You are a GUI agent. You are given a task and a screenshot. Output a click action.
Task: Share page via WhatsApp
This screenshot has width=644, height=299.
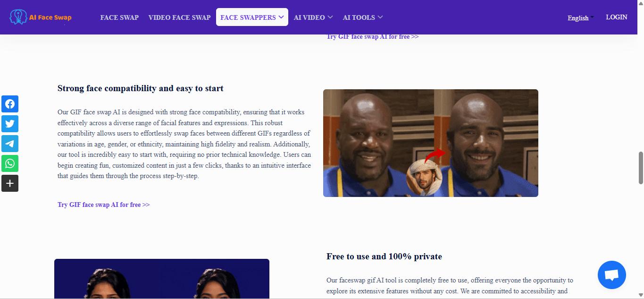10,163
